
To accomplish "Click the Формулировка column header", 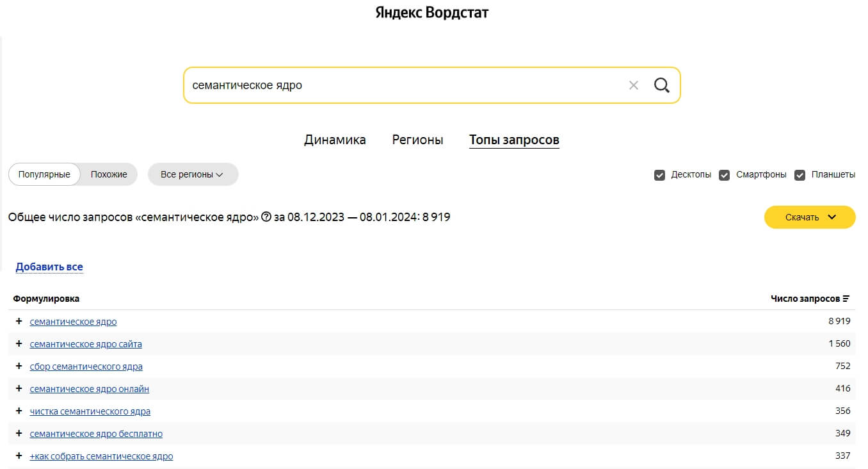I will [46, 299].
